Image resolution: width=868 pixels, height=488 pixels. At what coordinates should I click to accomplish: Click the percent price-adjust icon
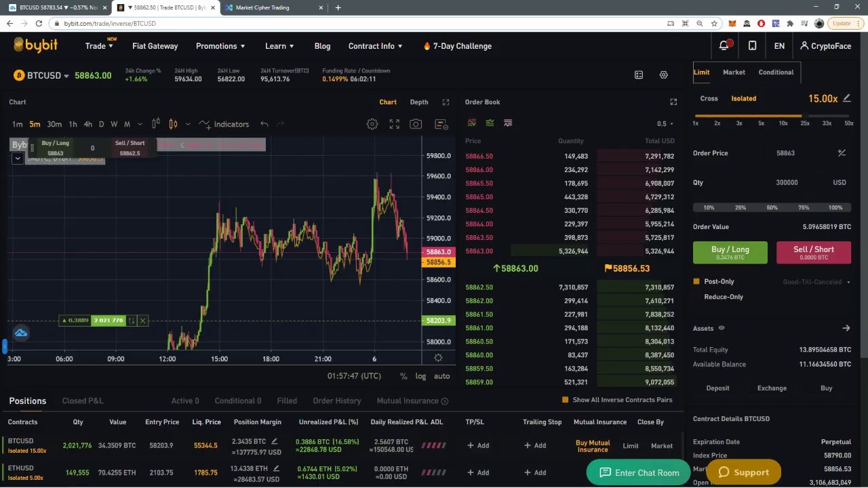pos(842,153)
